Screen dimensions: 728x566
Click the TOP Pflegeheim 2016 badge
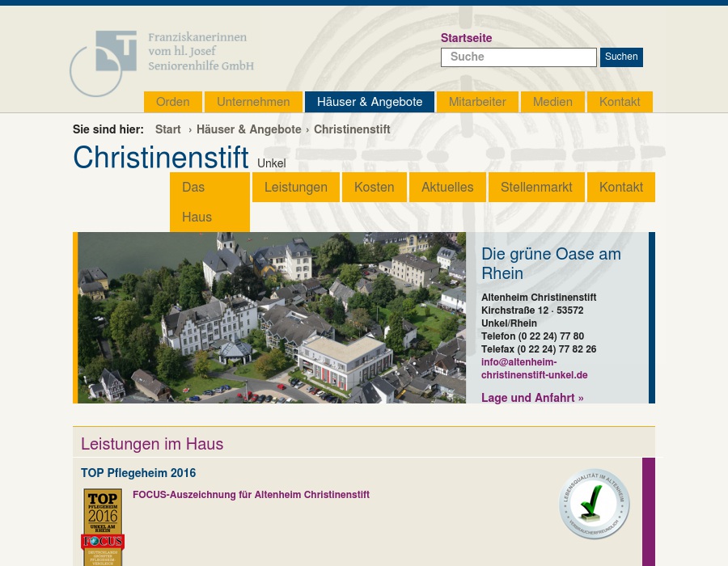(x=103, y=511)
